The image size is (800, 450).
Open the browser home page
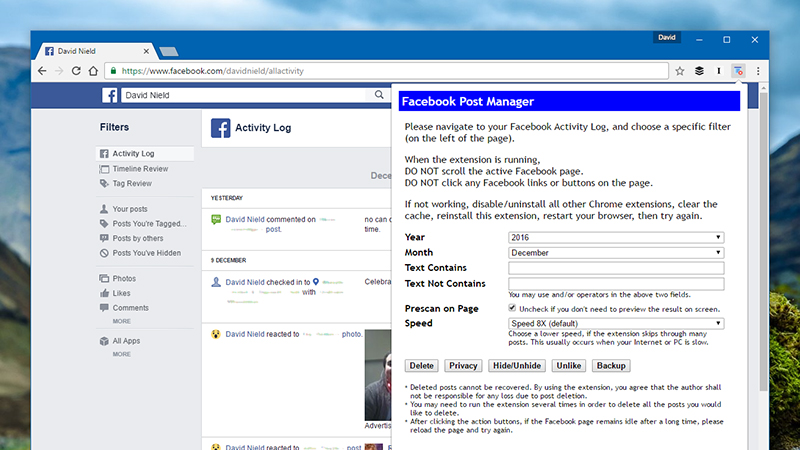[x=93, y=71]
